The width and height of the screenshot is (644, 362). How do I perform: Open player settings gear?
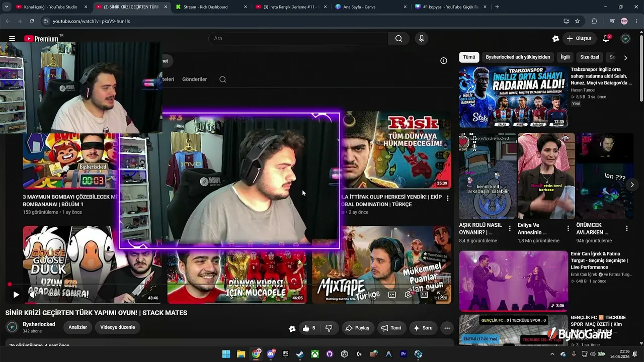408,295
